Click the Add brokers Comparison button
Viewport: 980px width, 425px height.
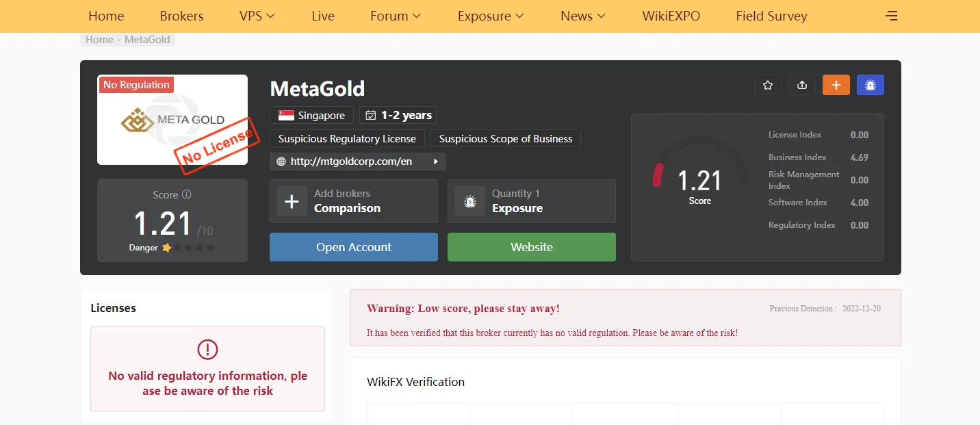point(354,201)
